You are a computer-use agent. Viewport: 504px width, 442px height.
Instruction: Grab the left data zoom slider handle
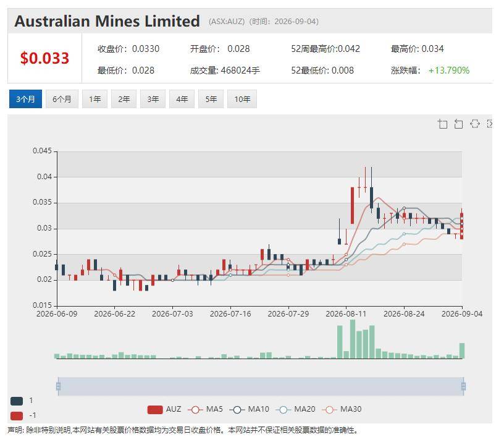[58, 386]
